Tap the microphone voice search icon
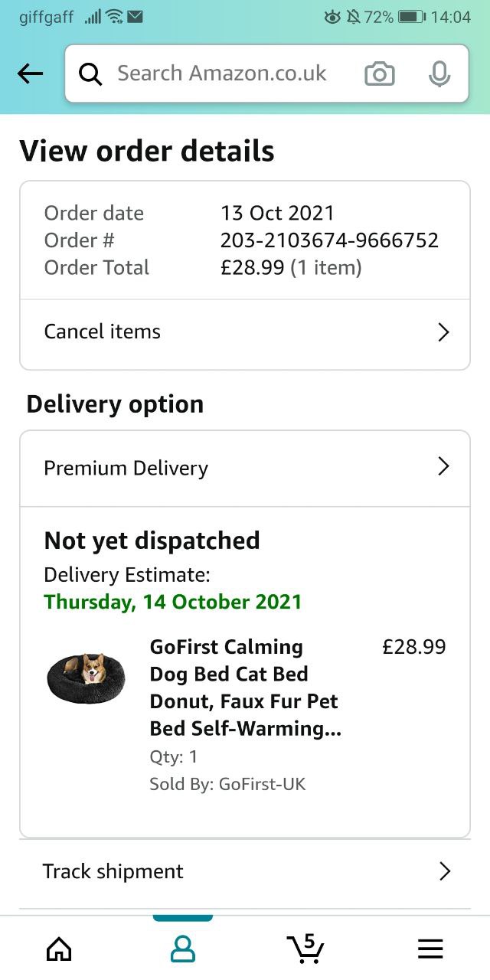Viewport: 490px width, 980px height. (x=439, y=73)
